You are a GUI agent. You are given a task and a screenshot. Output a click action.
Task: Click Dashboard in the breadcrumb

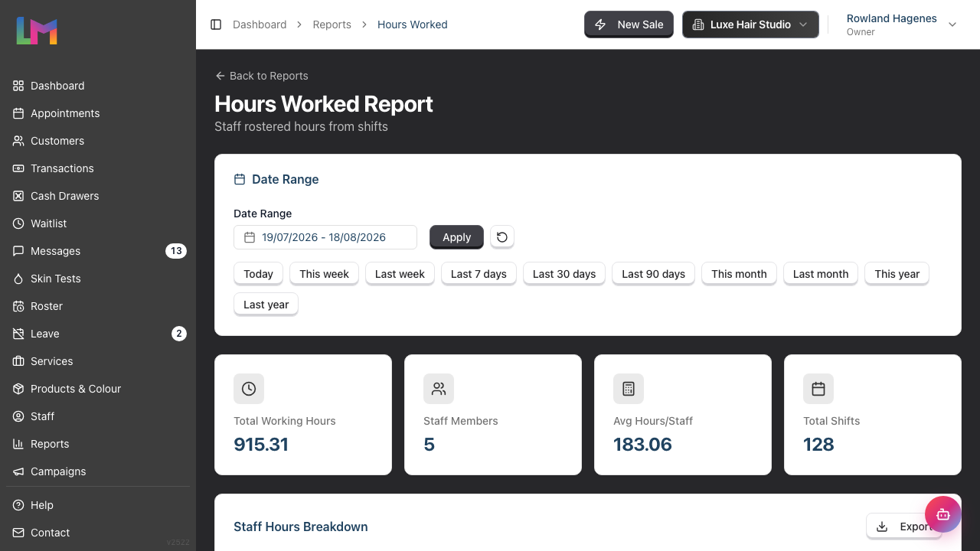260,24
